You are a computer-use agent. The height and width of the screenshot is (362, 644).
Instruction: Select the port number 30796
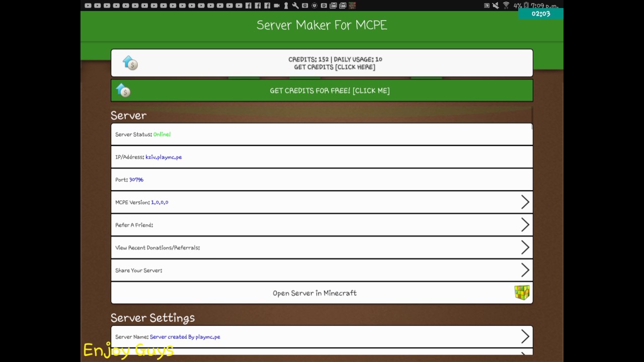(136, 179)
